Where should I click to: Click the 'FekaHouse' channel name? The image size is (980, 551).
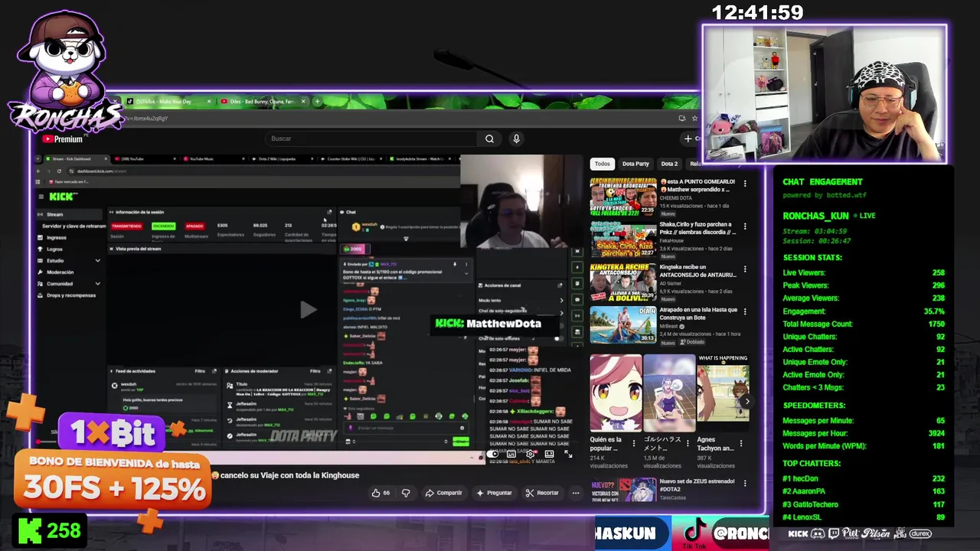pos(673,241)
